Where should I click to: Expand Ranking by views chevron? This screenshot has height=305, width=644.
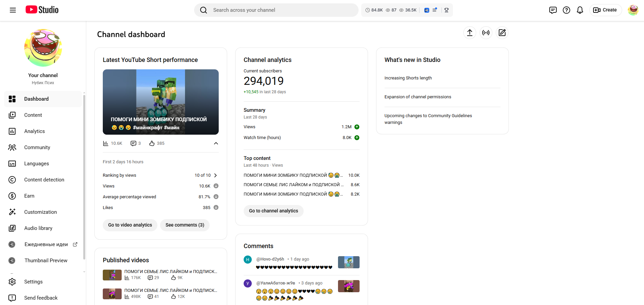click(x=215, y=175)
